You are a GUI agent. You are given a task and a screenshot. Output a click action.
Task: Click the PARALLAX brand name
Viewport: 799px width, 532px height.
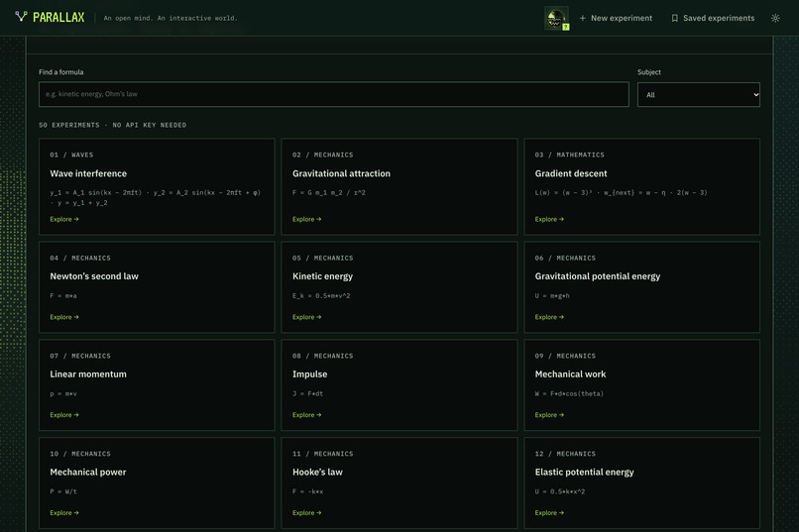[58, 17]
